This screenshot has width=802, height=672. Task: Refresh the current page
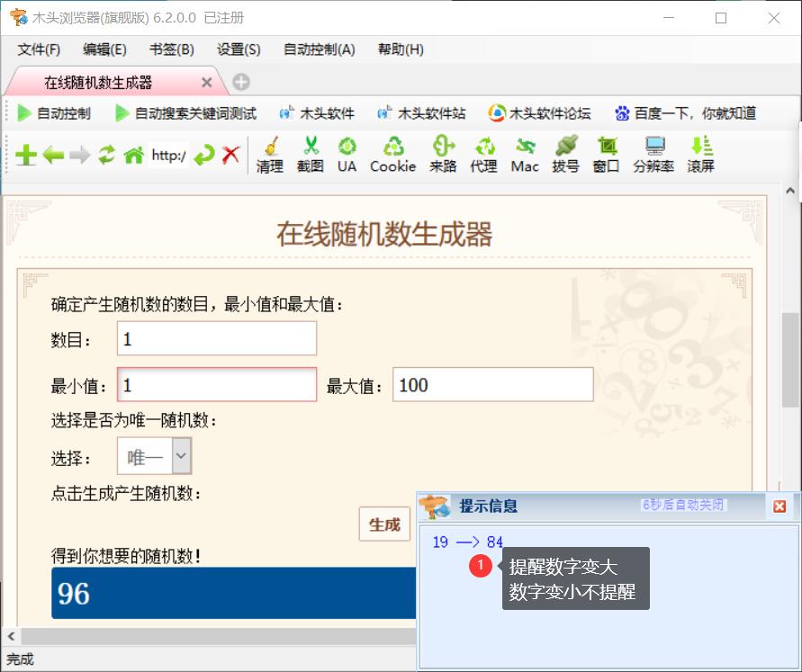click(x=107, y=154)
